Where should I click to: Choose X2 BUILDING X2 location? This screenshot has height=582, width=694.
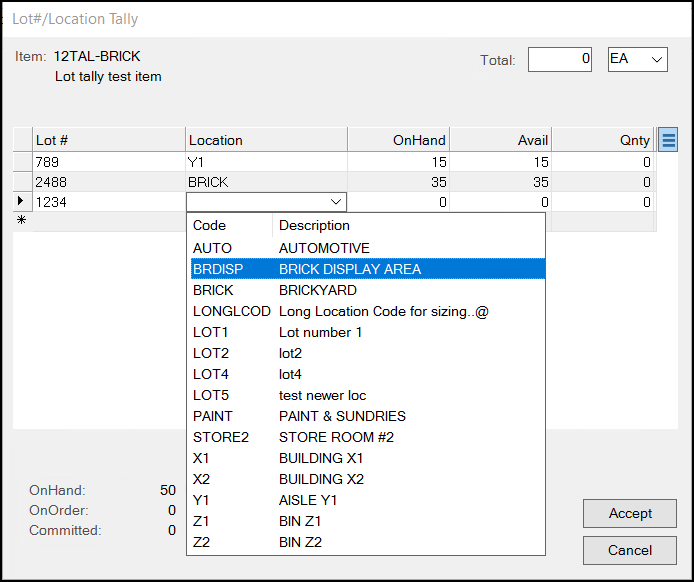click(x=368, y=479)
